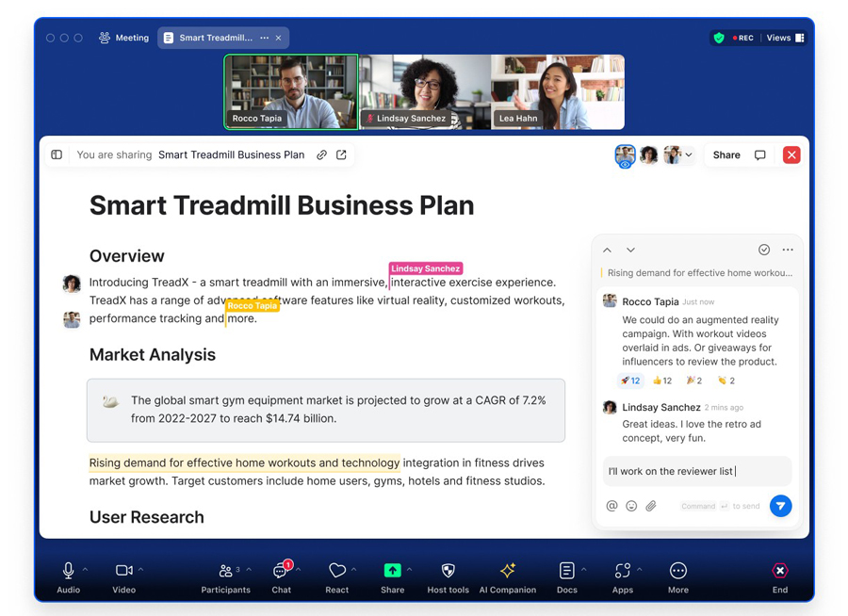
Task: Open the document comments icon next to Share
Action: (759, 155)
